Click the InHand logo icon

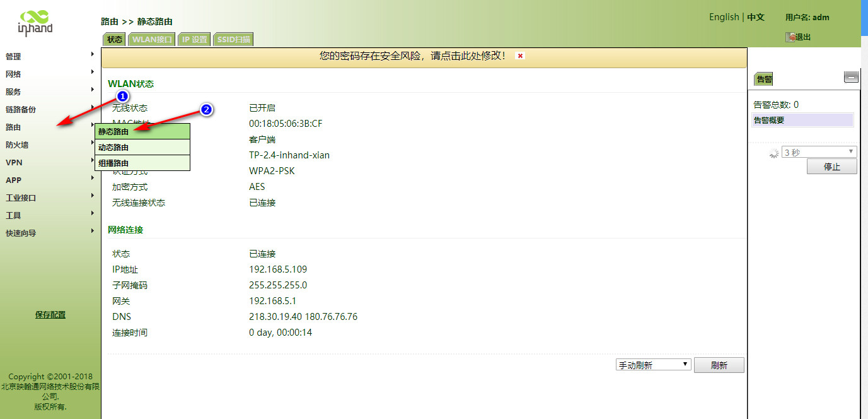(35, 21)
